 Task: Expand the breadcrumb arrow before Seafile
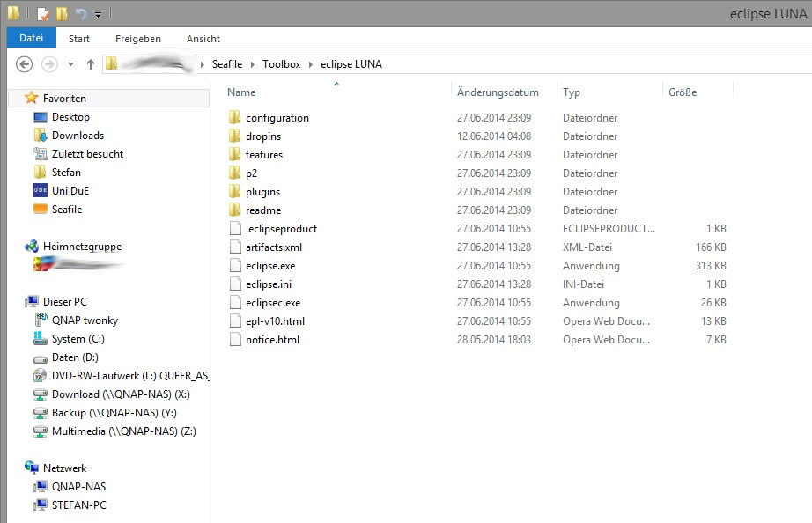(x=202, y=64)
